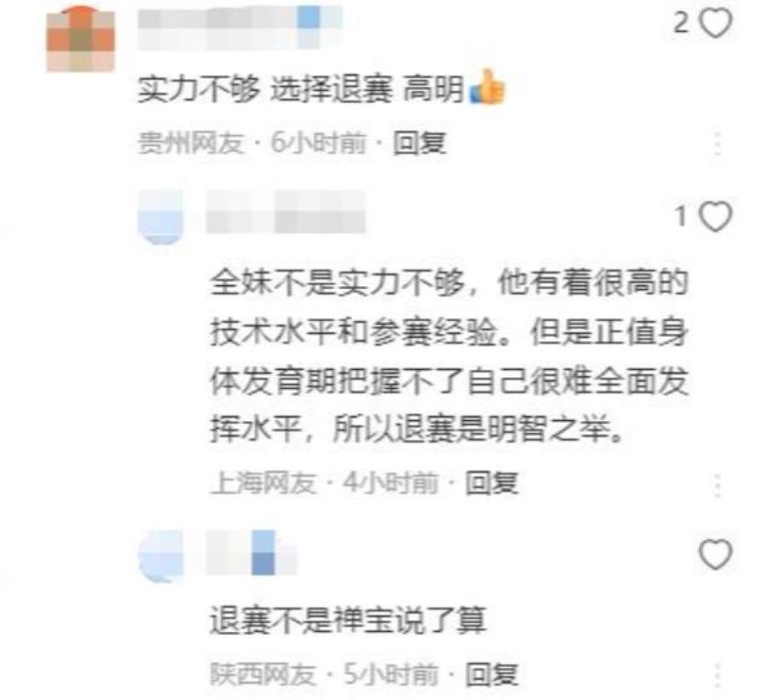Reply to the 上海网友 comment
The height and width of the screenshot is (700, 778).
pos(492,483)
